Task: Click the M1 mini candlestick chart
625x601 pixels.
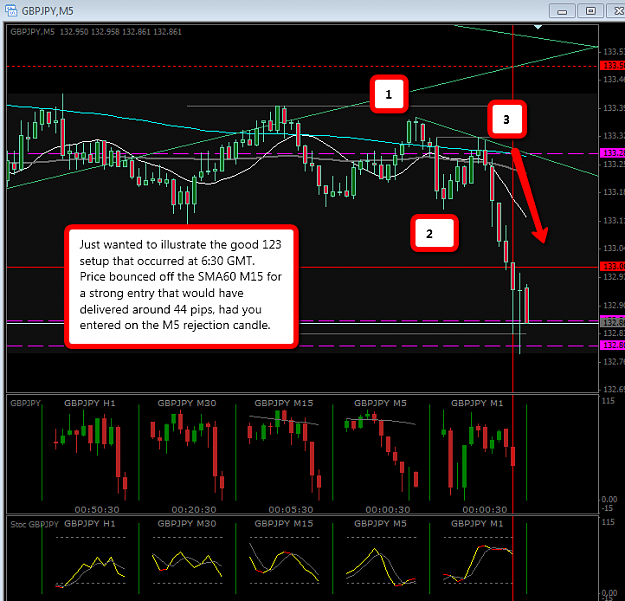Action: pyautogui.click(x=478, y=456)
